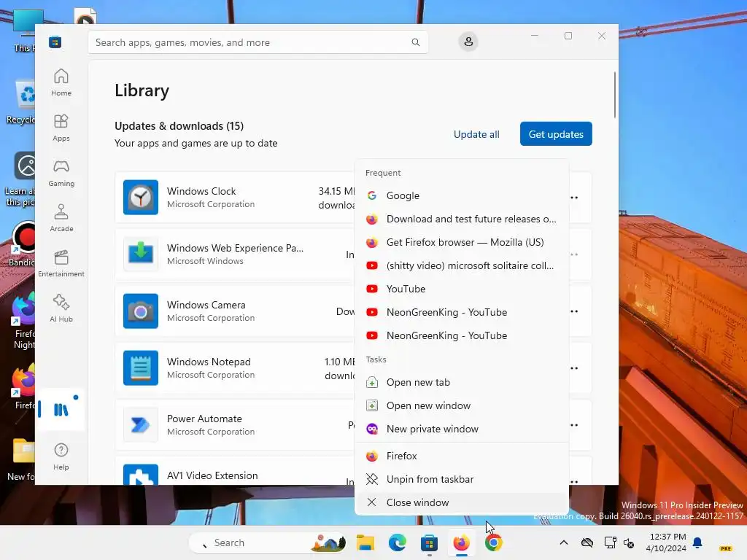This screenshot has width=747, height=560.
Task: Open Arcade section in sidebar
Action: tap(61, 218)
